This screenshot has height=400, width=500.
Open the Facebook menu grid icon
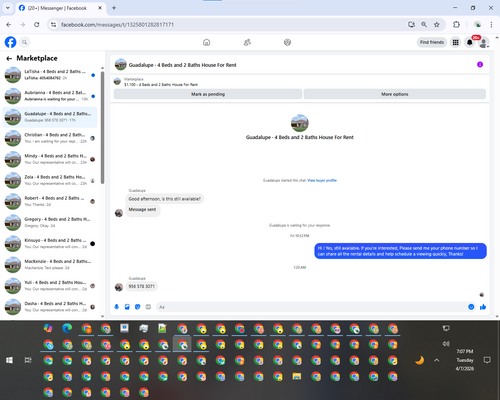[455, 42]
